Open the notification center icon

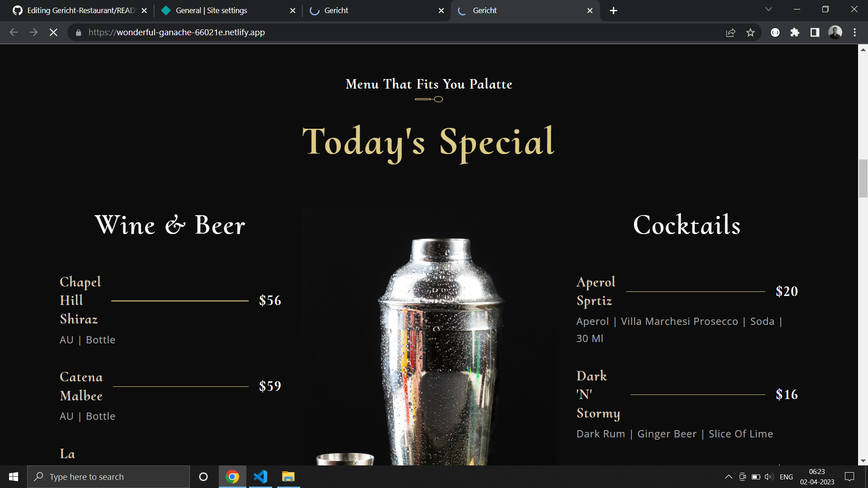click(849, 477)
